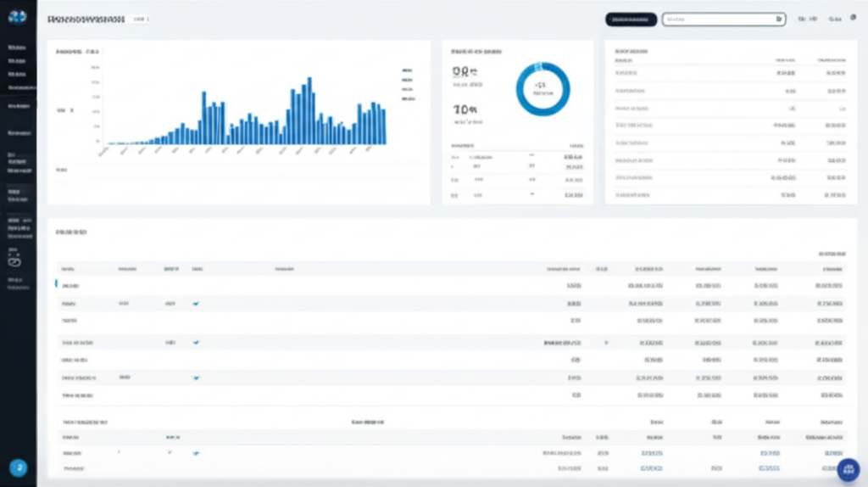
Task: Click the tallest bar in the bar chart
Action: click(x=309, y=110)
